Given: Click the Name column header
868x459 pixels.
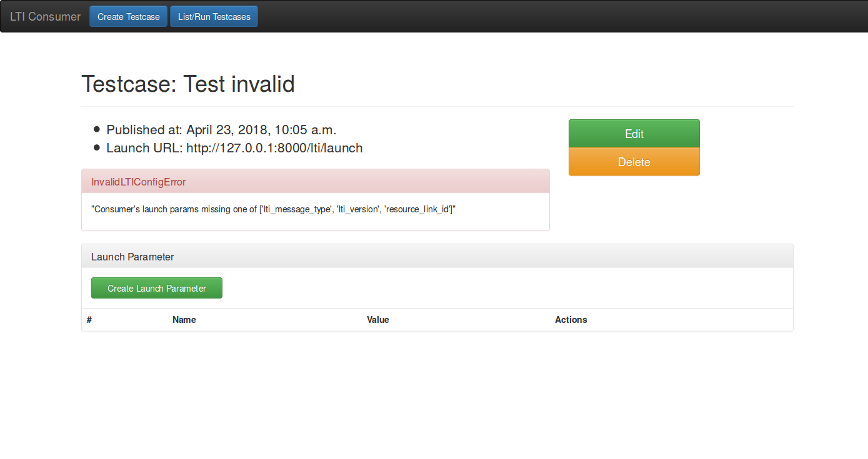Looking at the screenshot, I should 184,320.
